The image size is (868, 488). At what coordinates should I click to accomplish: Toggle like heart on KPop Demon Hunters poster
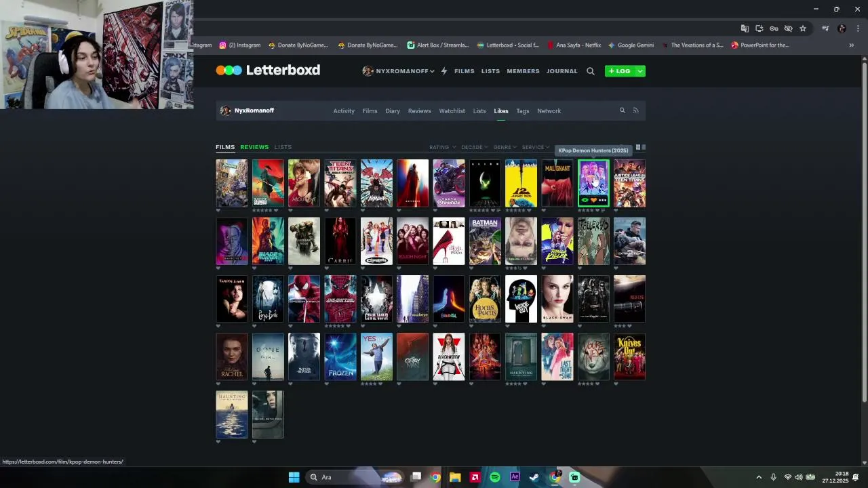click(593, 201)
